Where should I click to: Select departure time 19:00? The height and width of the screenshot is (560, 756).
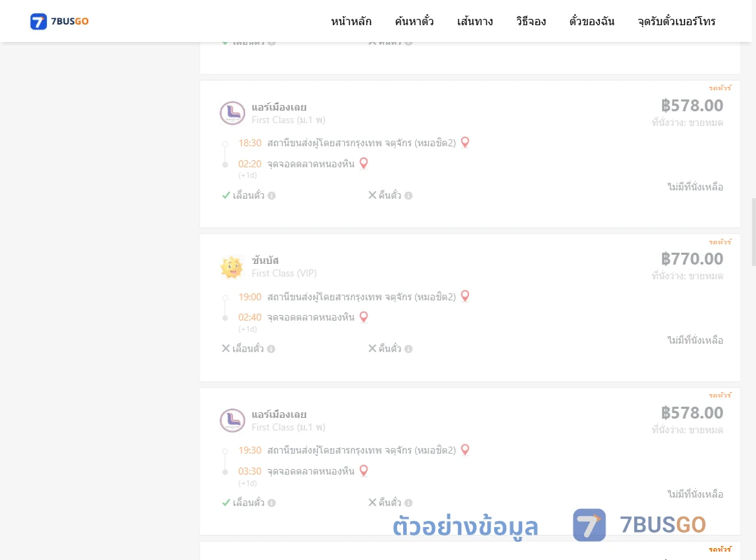tap(250, 297)
